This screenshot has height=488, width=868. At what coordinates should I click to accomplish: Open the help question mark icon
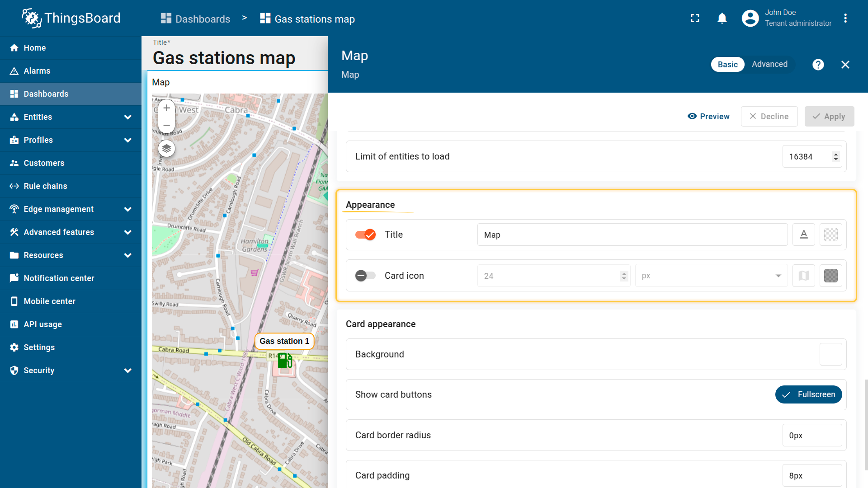[818, 65]
